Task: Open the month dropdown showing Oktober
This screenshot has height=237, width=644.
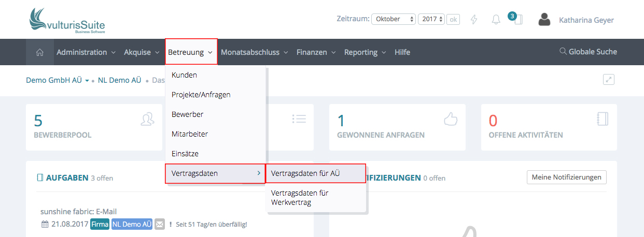Action: pyautogui.click(x=394, y=19)
